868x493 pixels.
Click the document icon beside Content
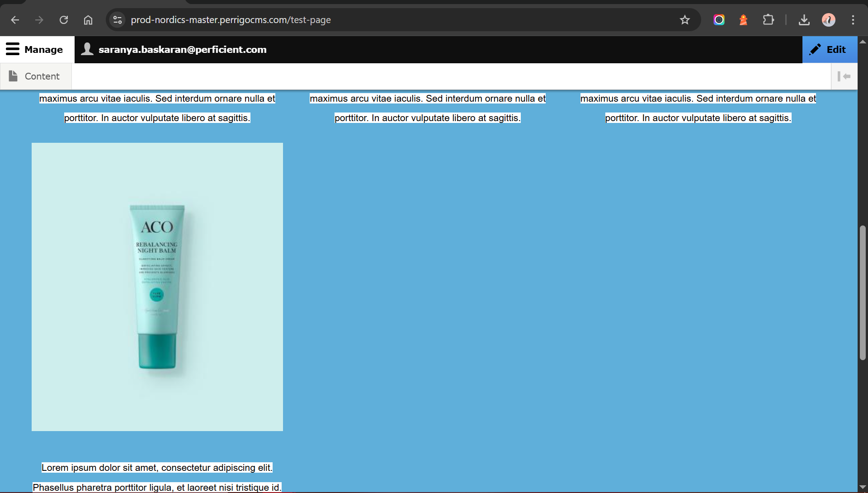(x=13, y=76)
